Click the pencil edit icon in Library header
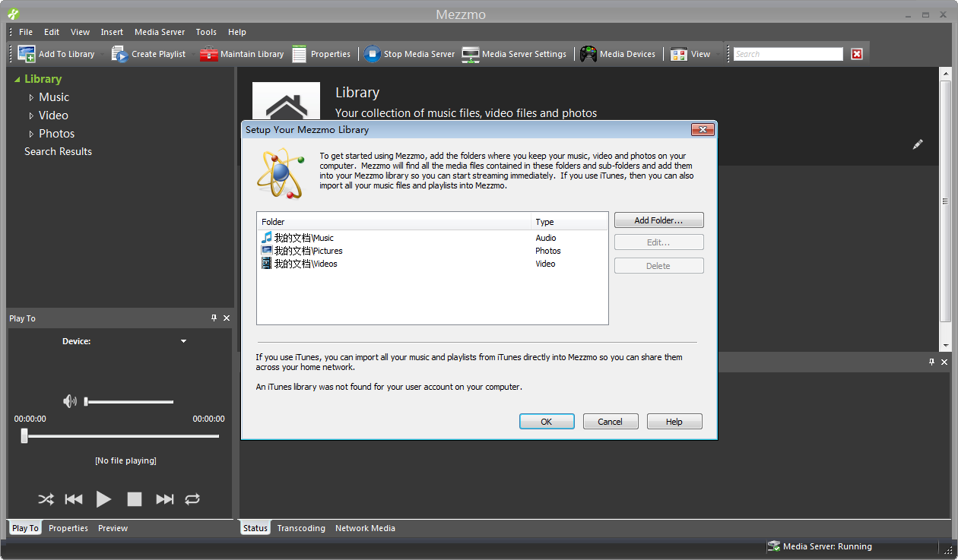Image resolution: width=958 pixels, height=560 pixels. pos(918,144)
